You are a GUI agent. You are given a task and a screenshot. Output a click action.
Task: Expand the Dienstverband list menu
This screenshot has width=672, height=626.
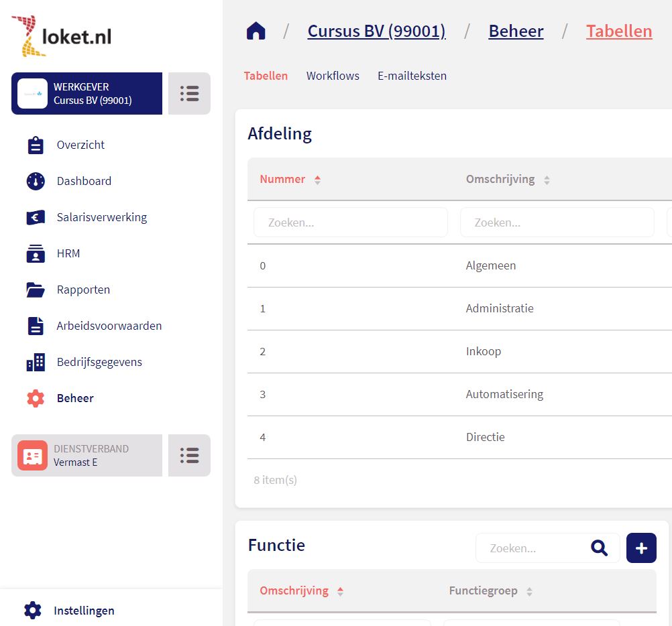(x=189, y=456)
